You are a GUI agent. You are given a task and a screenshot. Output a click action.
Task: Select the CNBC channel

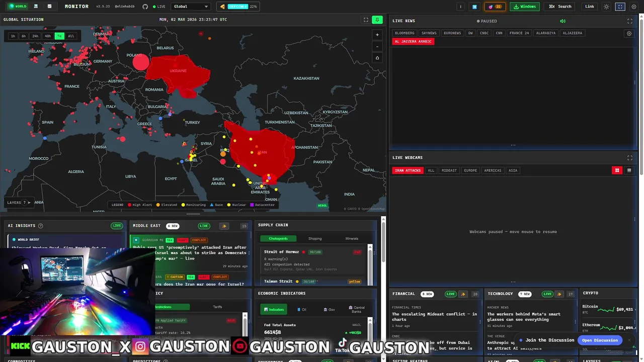484,33
